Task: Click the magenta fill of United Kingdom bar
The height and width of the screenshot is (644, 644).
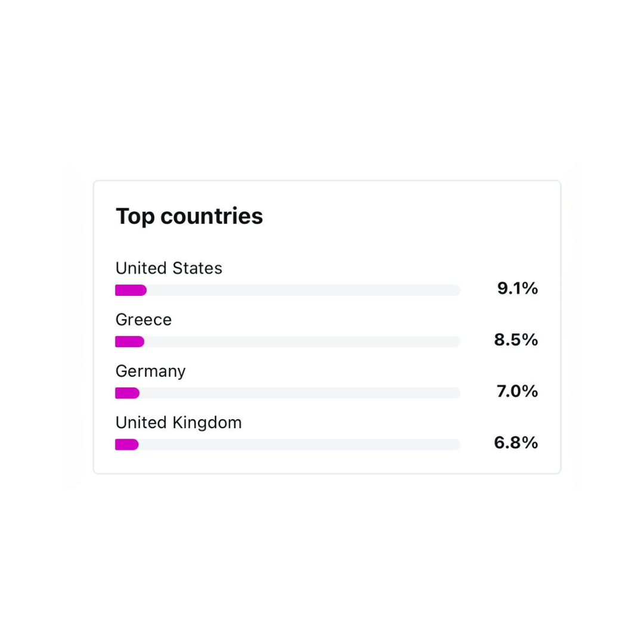Action: pyautogui.click(x=126, y=444)
